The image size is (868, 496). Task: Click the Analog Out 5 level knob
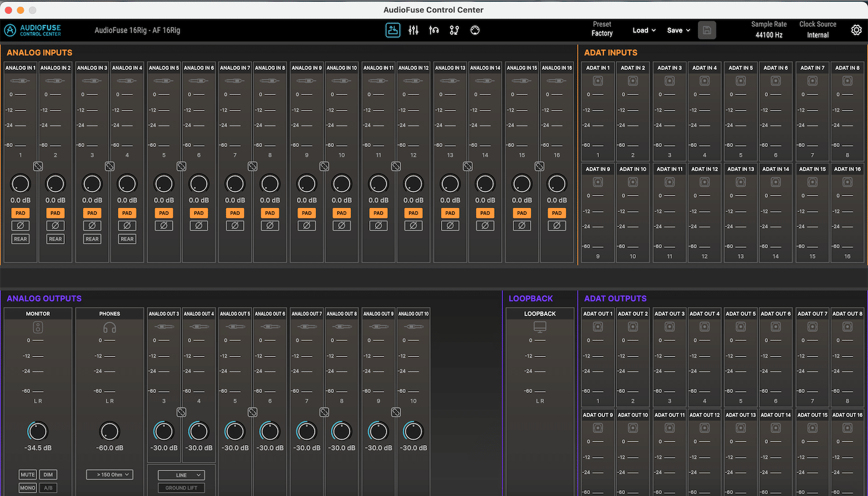coord(234,431)
